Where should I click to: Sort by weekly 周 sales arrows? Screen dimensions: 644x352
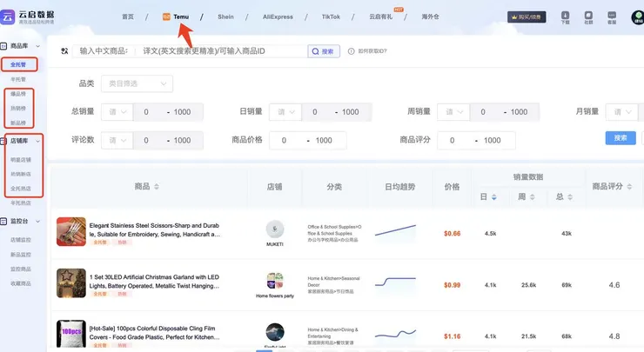[533, 197]
